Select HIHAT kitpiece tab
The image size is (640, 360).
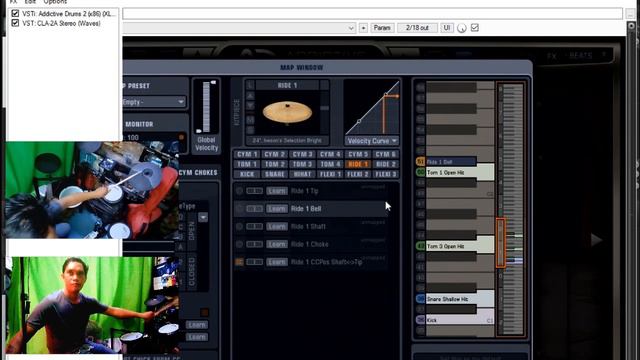302,174
